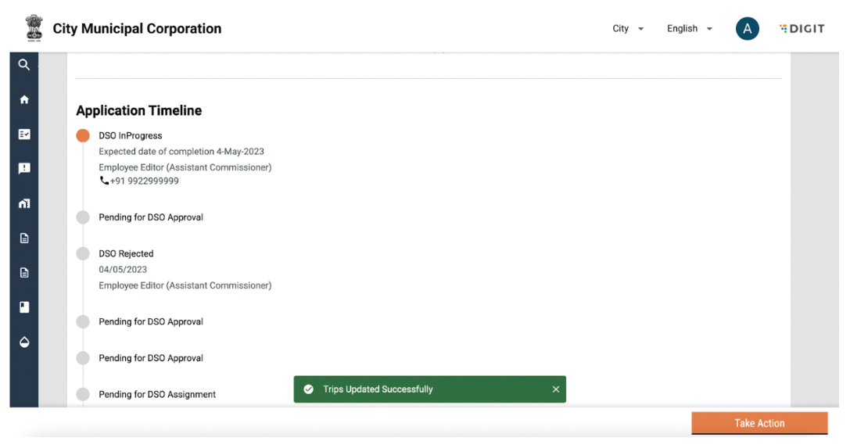Click the book icon in sidebar
Screen dimensions: 868x448
tap(24, 307)
